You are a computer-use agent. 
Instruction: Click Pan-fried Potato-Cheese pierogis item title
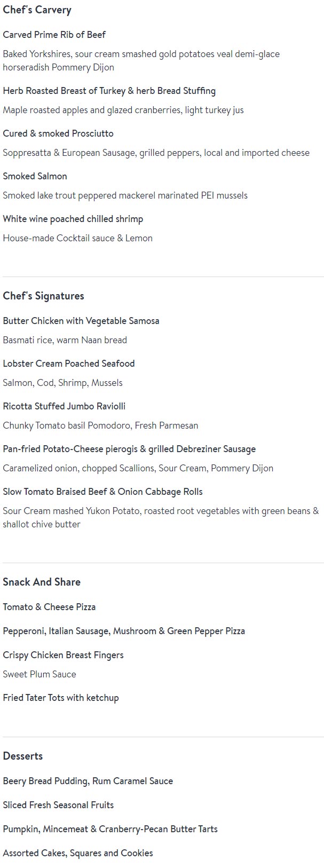(129, 449)
